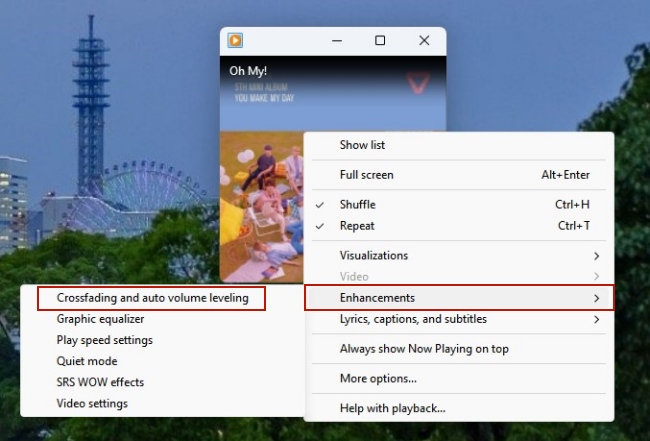
Task: Expand Lyrics, captions, and subtitles submenu
Action: point(459,319)
